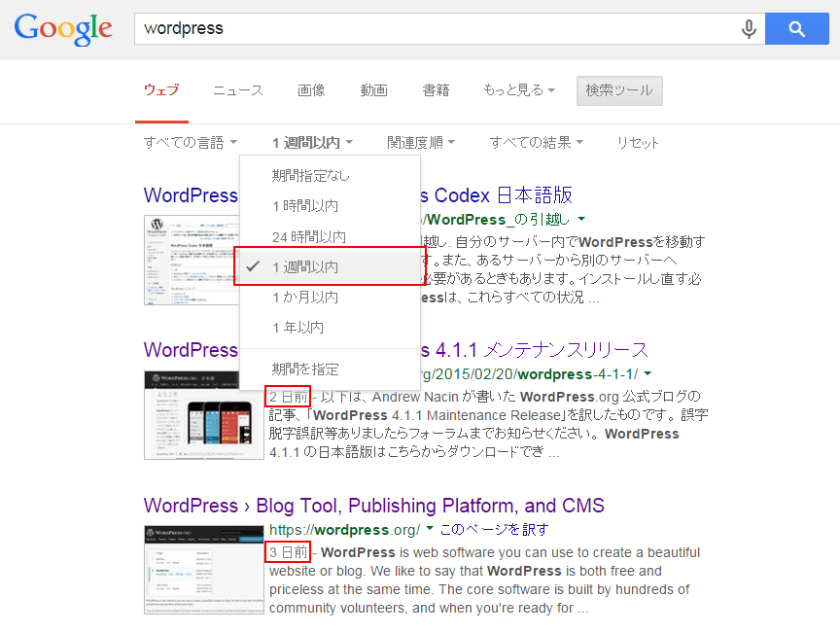
Task: Select the checked 1 週間以内 option
Action: coord(330,266)
